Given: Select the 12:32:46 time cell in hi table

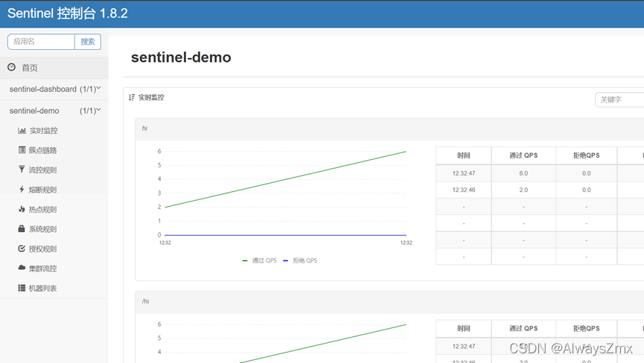Looking at the screenshot, I should click(463, 190).
